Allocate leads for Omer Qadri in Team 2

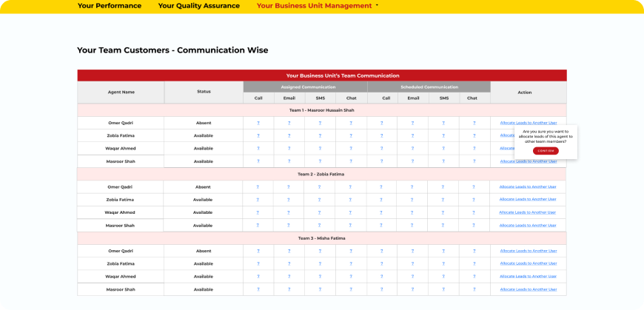528,187
